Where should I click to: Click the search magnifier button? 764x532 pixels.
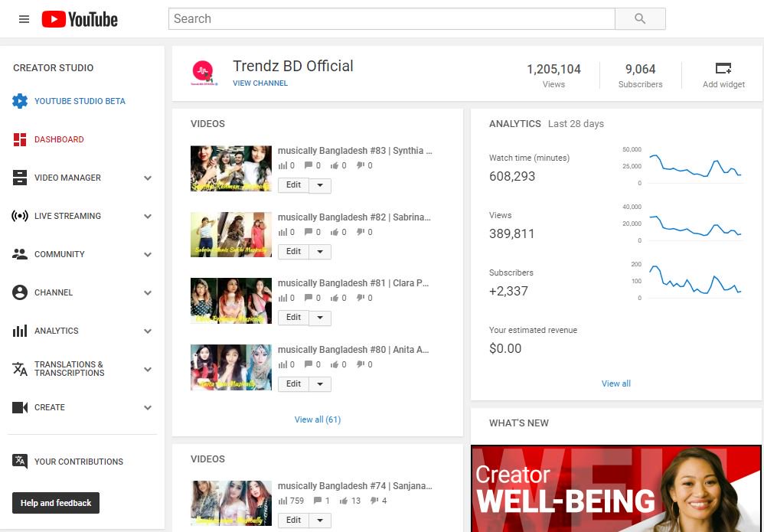click(x=640, y=19)
